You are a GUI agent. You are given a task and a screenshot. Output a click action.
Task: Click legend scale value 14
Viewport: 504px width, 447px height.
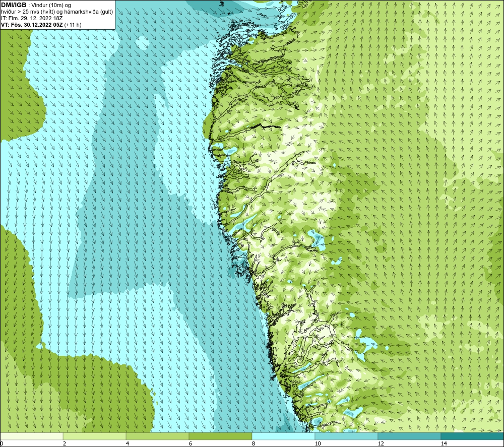pyautogui.click(x=444, y=443)
